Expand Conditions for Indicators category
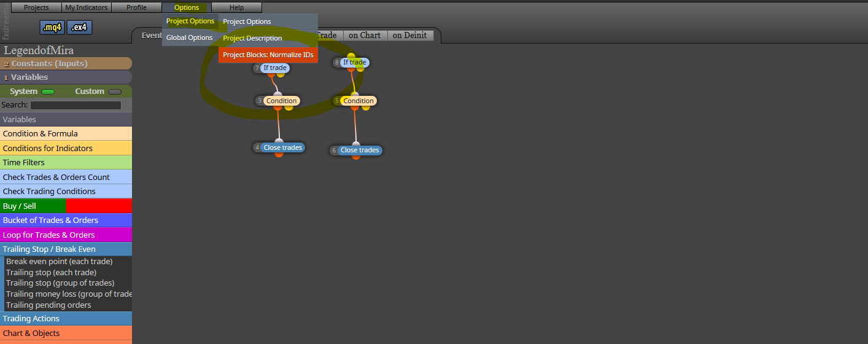Image resolution: width=868 pixels, height=344 pixels. click(66, 148)
